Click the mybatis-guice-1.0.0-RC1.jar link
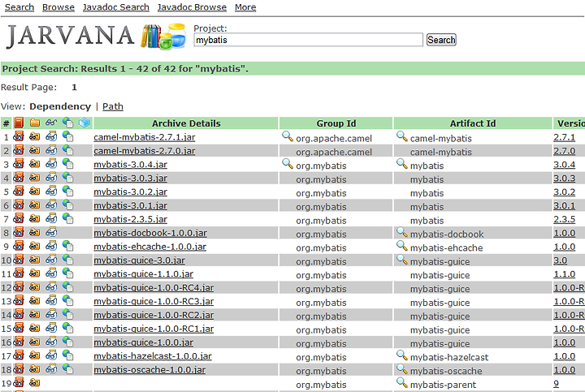585x392 pixels. coord(154,329)
